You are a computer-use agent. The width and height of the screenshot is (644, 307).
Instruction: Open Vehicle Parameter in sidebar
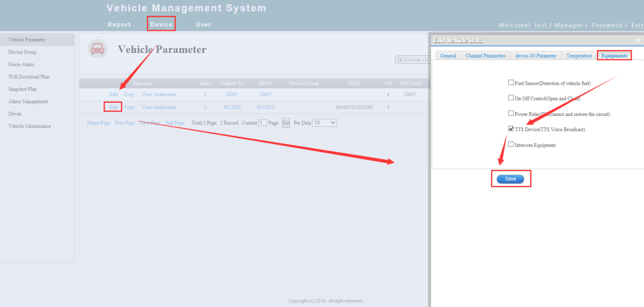[x=27, y=40]
